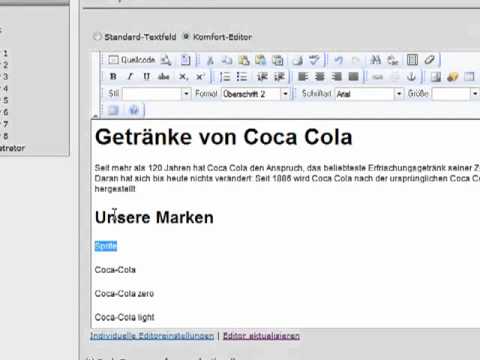Select the Komfort-Editor radio button
This screenshot has height=360, width=480.
tap(186, 36)
